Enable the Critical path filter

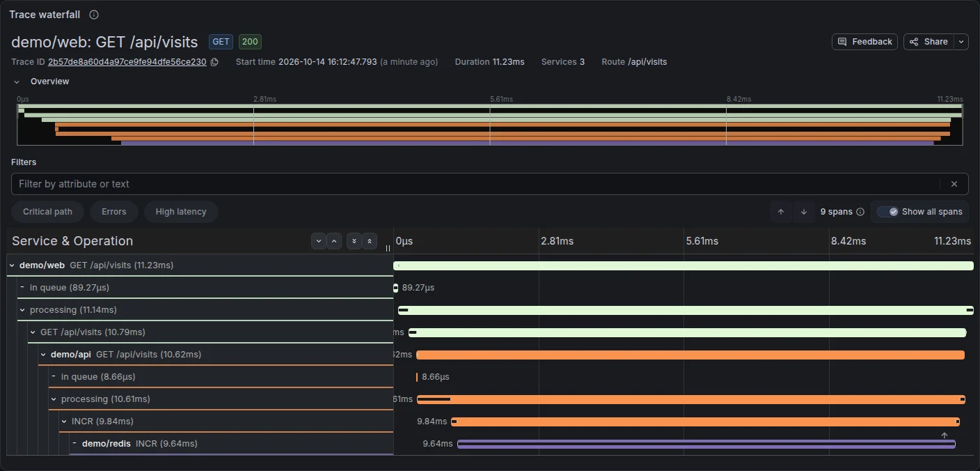point(47,212)
